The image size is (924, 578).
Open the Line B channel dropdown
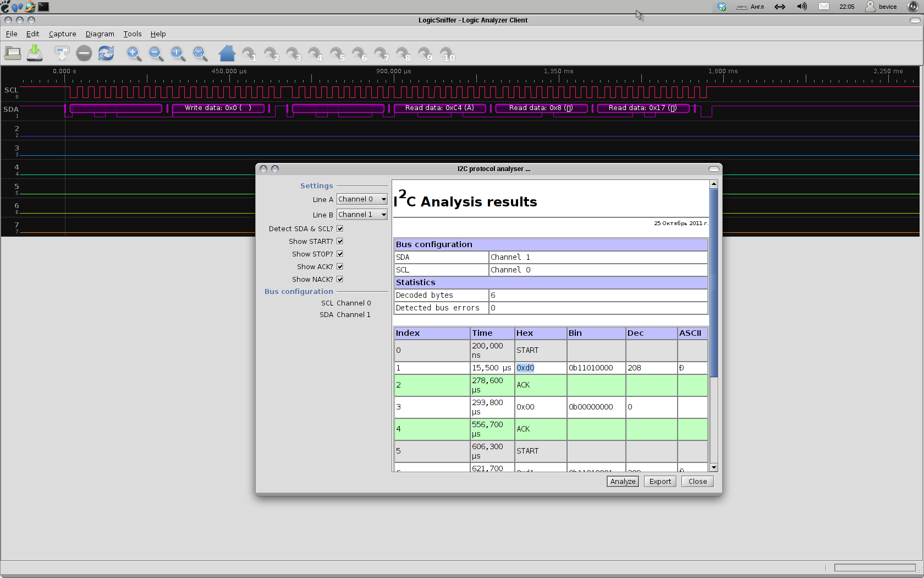[x=362, y=215]
